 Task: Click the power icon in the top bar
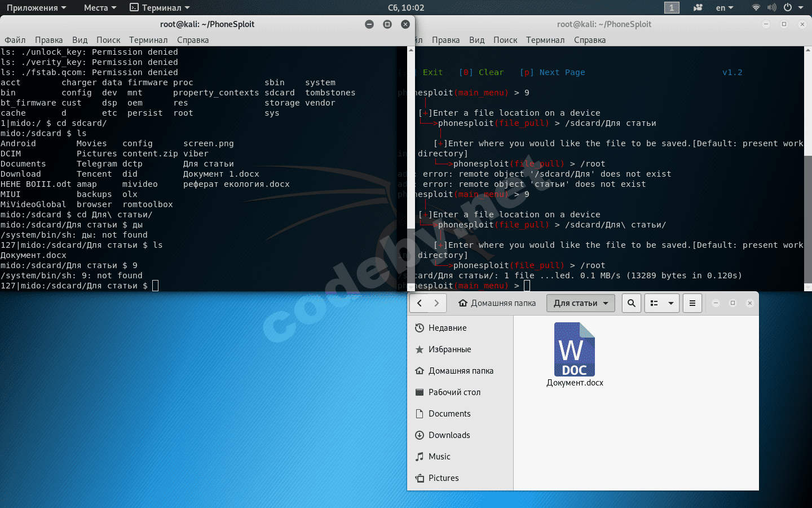tap(787, 7)
